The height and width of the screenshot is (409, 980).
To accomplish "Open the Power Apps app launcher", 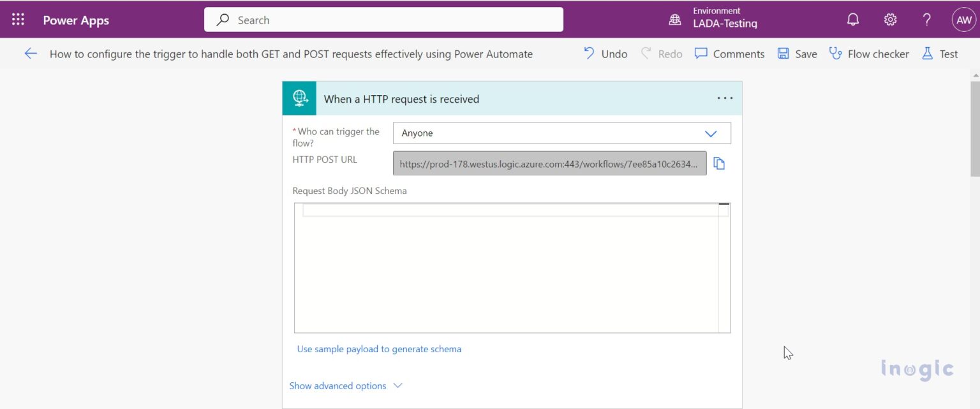I will [x=17, y=19].
